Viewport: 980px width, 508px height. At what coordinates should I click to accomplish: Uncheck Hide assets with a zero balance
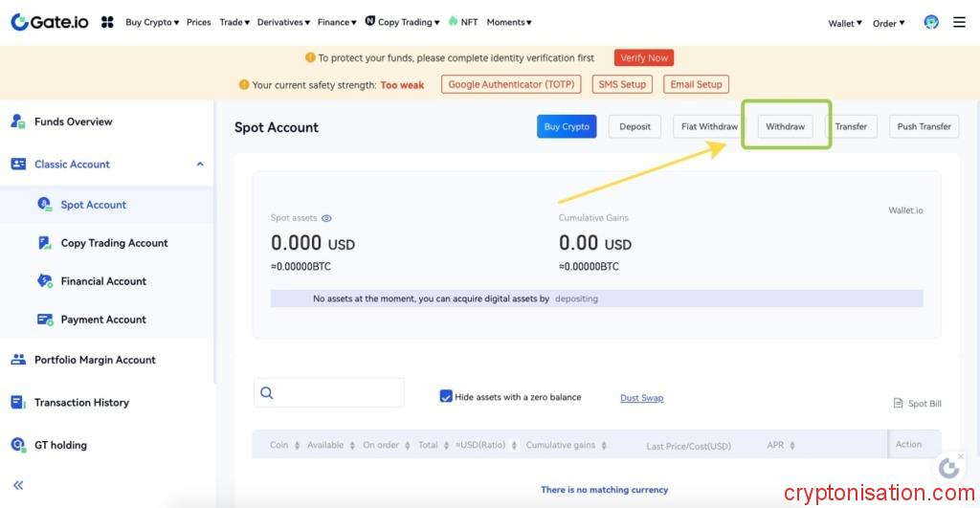(446, 396)
